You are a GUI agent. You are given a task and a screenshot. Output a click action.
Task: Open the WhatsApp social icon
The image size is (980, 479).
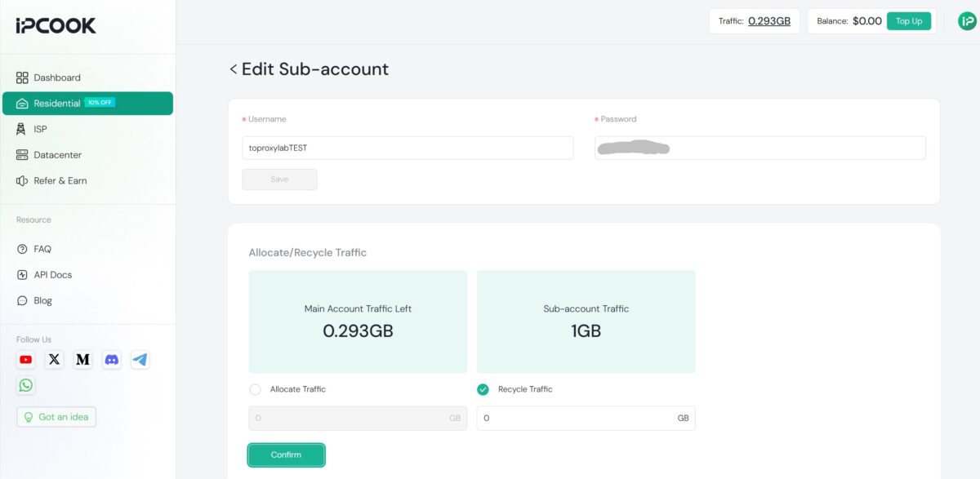pyautogui.click(x=26, y=385)
